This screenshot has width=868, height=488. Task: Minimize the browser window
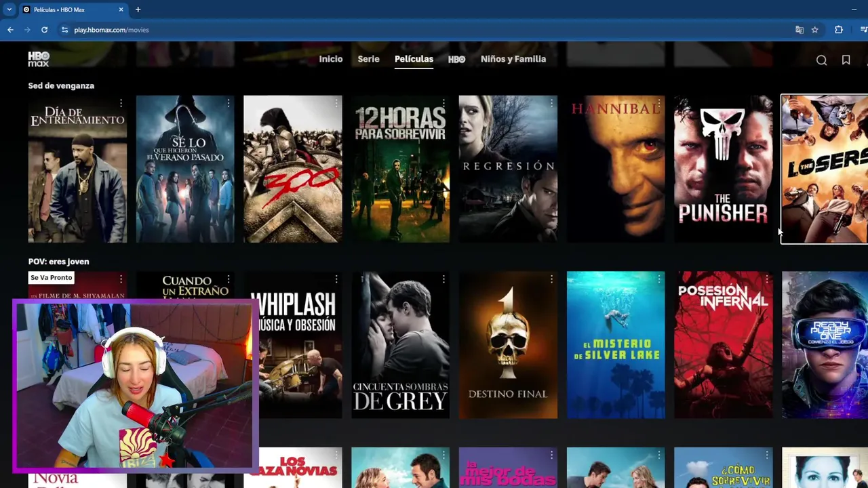(854, 9)
